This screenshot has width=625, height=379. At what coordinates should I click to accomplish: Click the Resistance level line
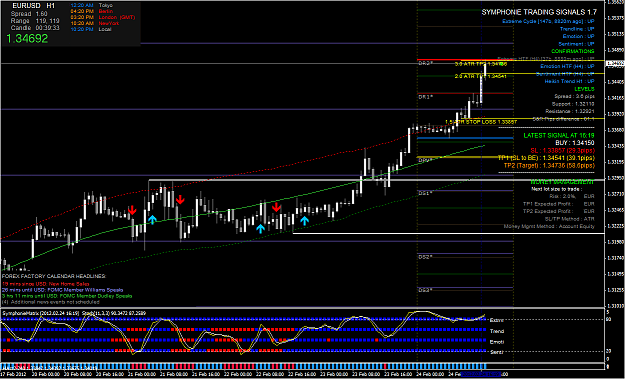click(x=570, y=112)
